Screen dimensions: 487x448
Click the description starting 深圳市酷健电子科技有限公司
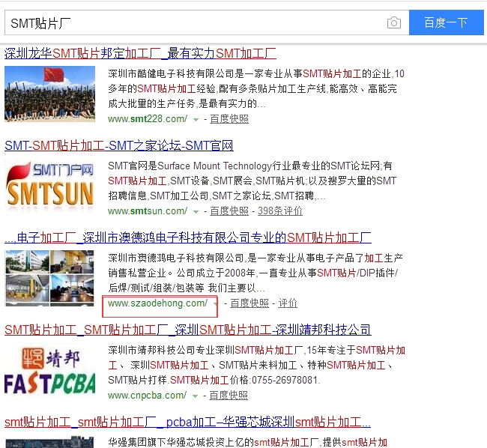(x=256, y=89)
